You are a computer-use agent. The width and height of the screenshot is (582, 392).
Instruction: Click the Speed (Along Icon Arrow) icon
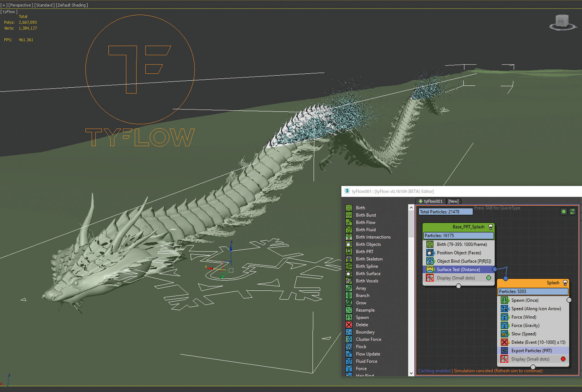click(504, 309)
